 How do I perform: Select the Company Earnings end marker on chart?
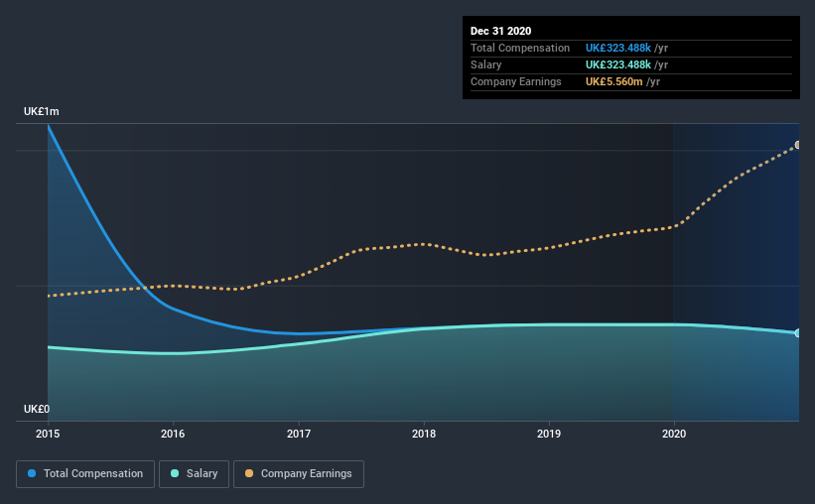click(798, 145)
